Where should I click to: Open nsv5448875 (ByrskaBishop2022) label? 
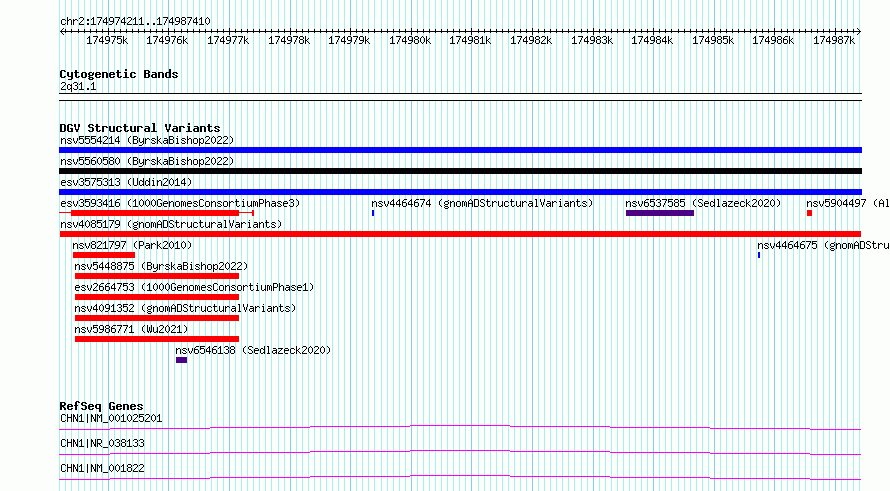pos(161,266)
